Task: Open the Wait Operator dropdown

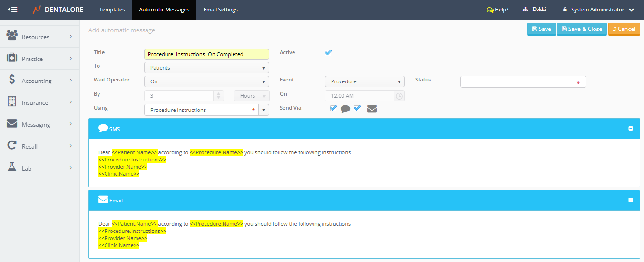Action: tap(206, 81)
